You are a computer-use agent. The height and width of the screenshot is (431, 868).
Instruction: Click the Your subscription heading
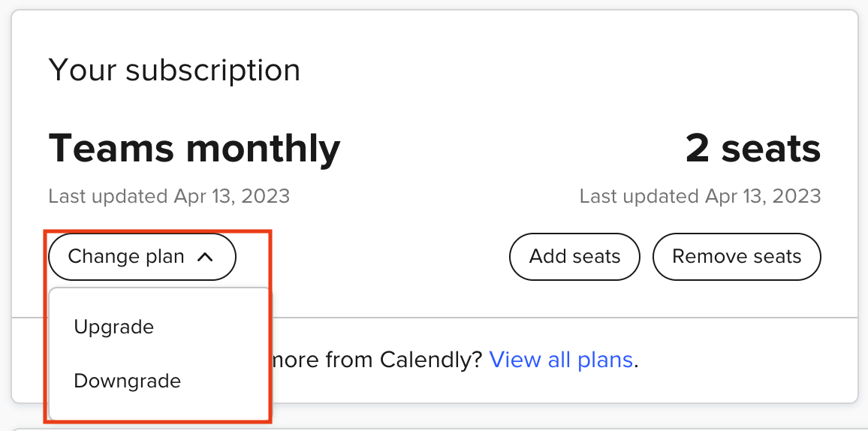[x=174, y=71]
